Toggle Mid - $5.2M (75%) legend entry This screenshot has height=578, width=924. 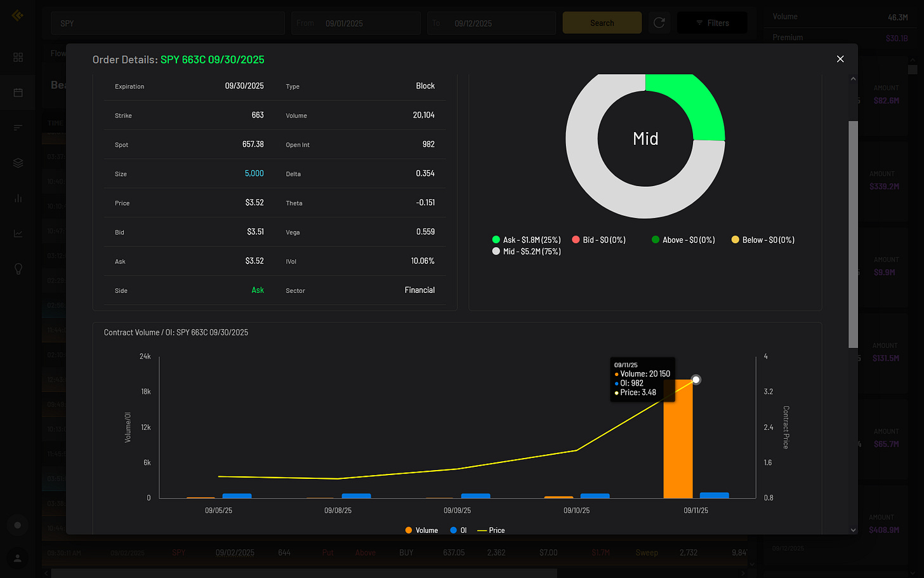[526, 252]
